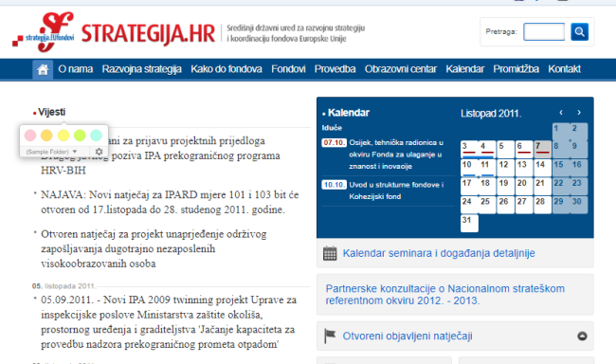Open the O nama menu
Image resolution: width=616 pixels, height=364 pixels.
76,69
